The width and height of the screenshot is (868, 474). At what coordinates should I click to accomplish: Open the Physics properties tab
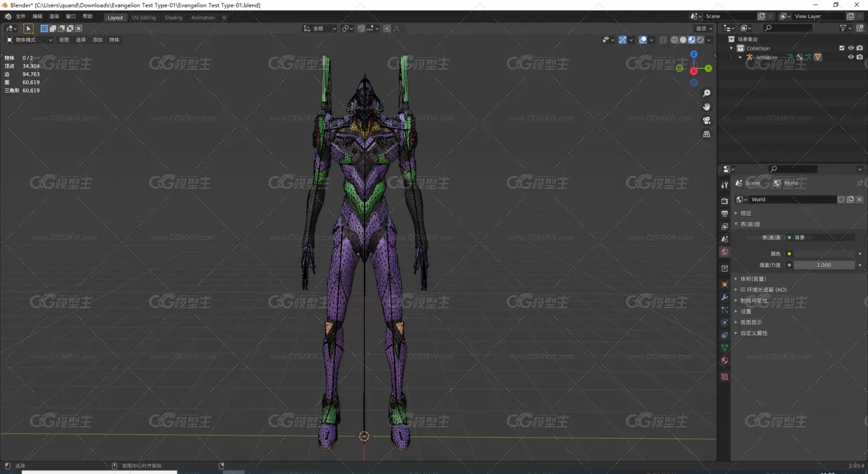point(724,322)
